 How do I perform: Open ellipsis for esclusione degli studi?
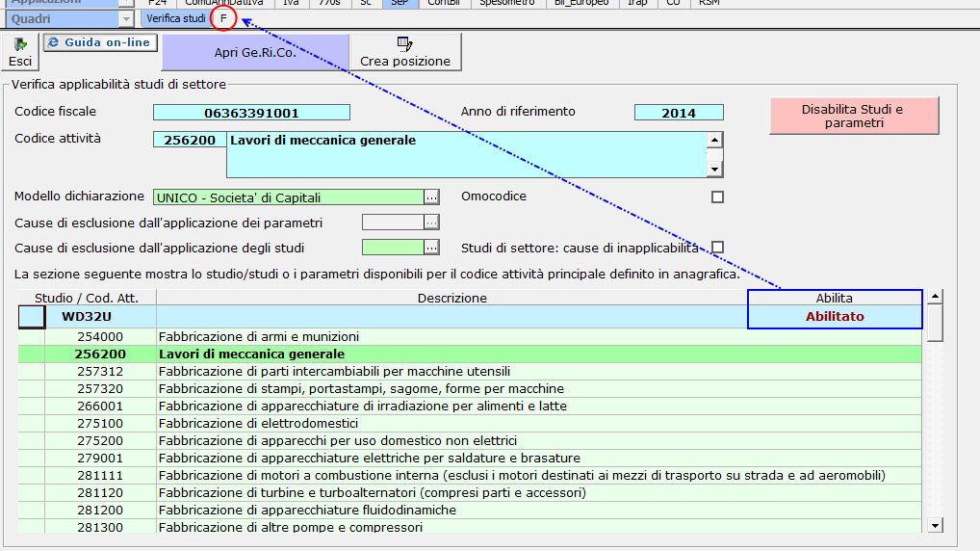click(431, 247)
